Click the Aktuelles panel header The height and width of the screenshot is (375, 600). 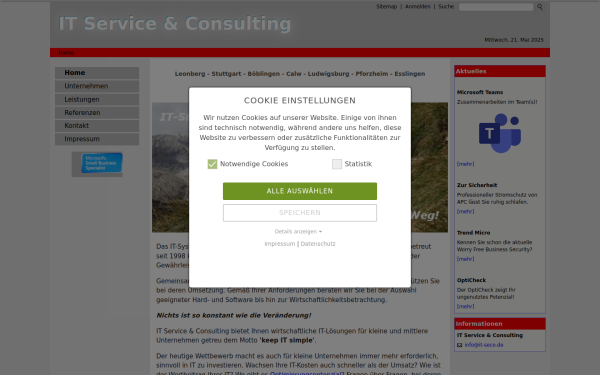point(500,71)
